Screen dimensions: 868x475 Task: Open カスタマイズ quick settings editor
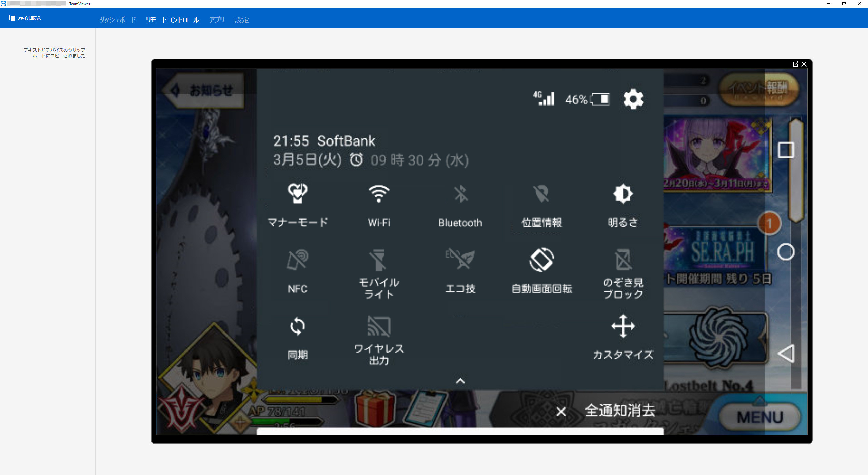click(x=623, y=326)
